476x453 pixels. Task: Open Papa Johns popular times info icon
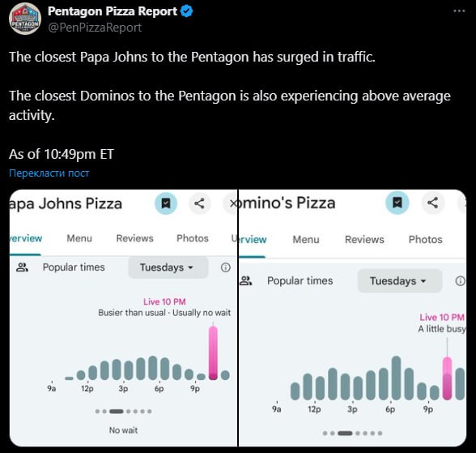point(226,267)
